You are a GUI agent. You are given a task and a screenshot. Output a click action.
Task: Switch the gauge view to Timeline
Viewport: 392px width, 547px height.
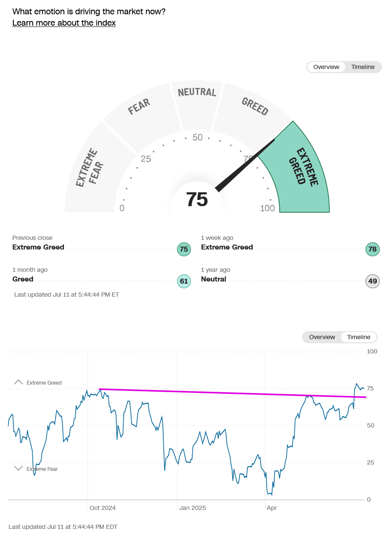pos(363,67)
